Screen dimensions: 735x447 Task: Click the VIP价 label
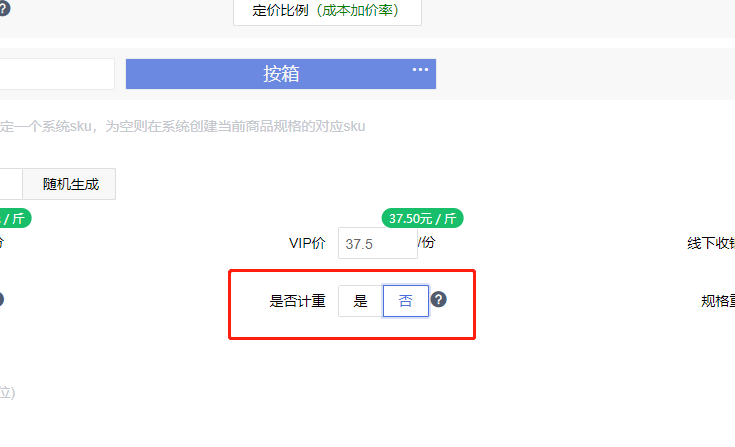pyautogui.click(x=307, y=243)
